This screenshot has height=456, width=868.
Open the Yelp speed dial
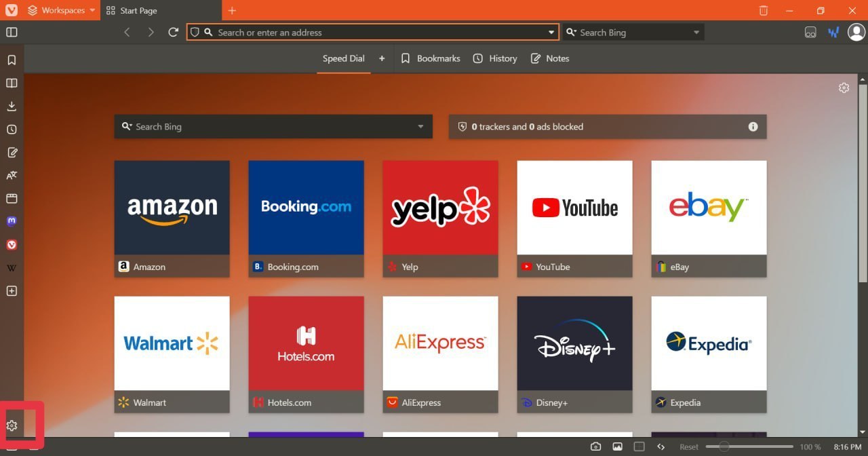coord(441,218)
